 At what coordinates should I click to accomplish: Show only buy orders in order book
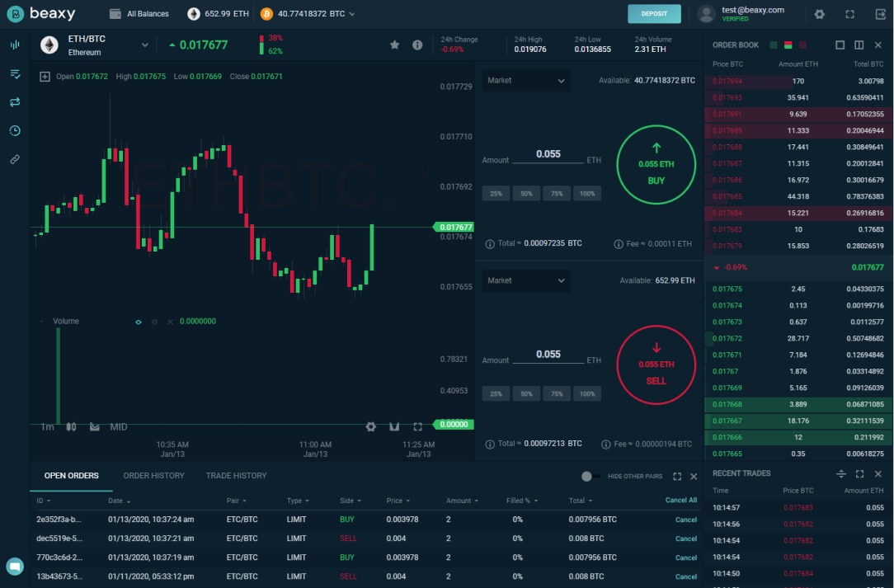(774, 45)
